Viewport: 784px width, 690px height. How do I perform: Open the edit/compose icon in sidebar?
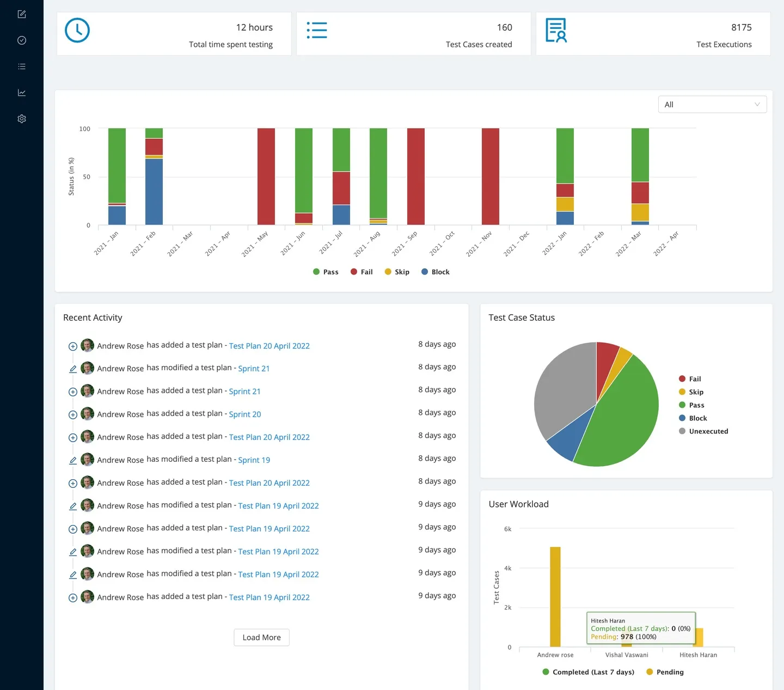[x=22, y=14]
